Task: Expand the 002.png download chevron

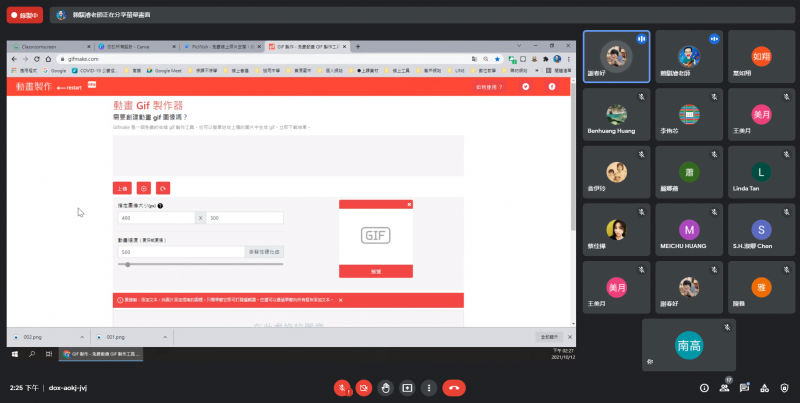Action: coord(82,337)
